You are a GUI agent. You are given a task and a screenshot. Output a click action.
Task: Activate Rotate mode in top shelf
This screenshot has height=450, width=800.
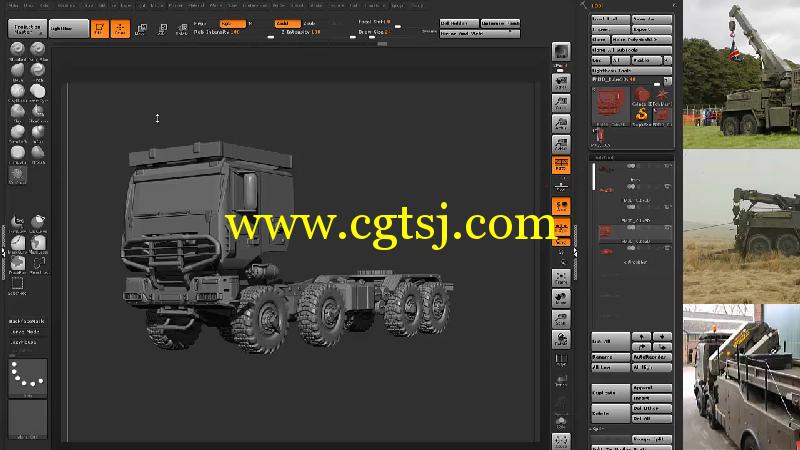pos(181,29)
